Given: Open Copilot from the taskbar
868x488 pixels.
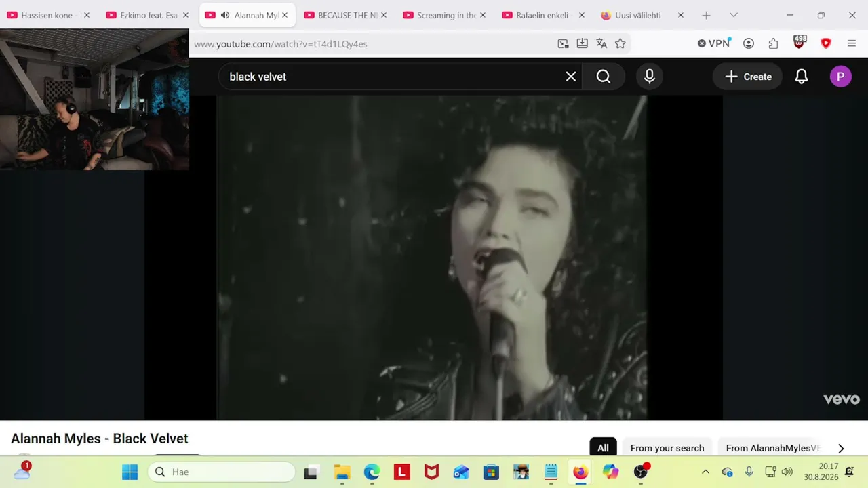Looking at the screenshot, I should [x=610, y=472].
